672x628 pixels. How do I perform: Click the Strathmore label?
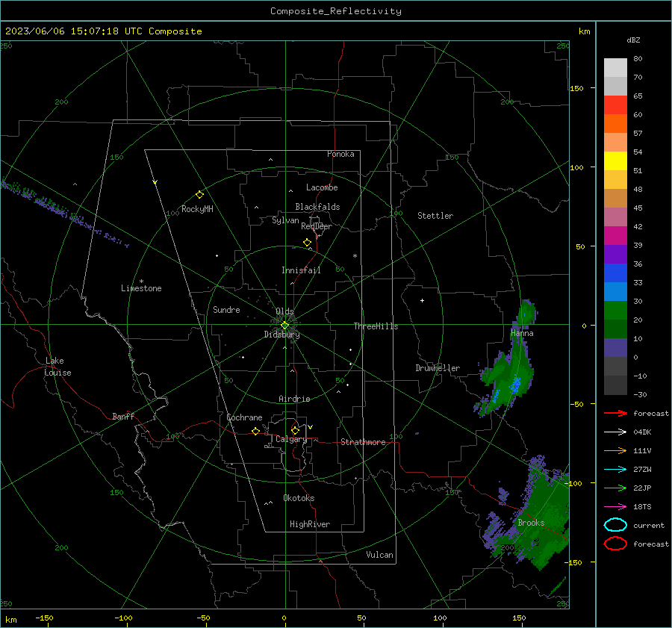363,442
